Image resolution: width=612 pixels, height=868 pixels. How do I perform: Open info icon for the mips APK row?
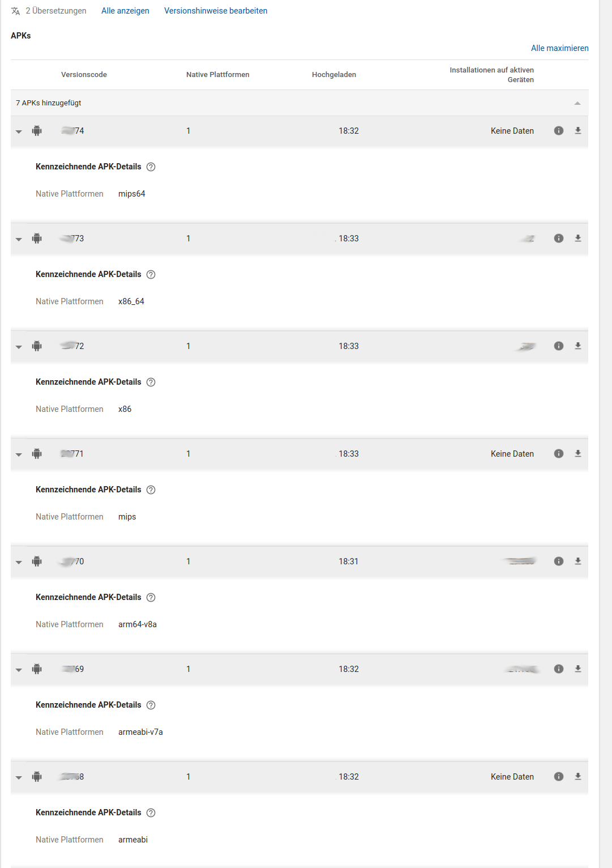[559, 454]
